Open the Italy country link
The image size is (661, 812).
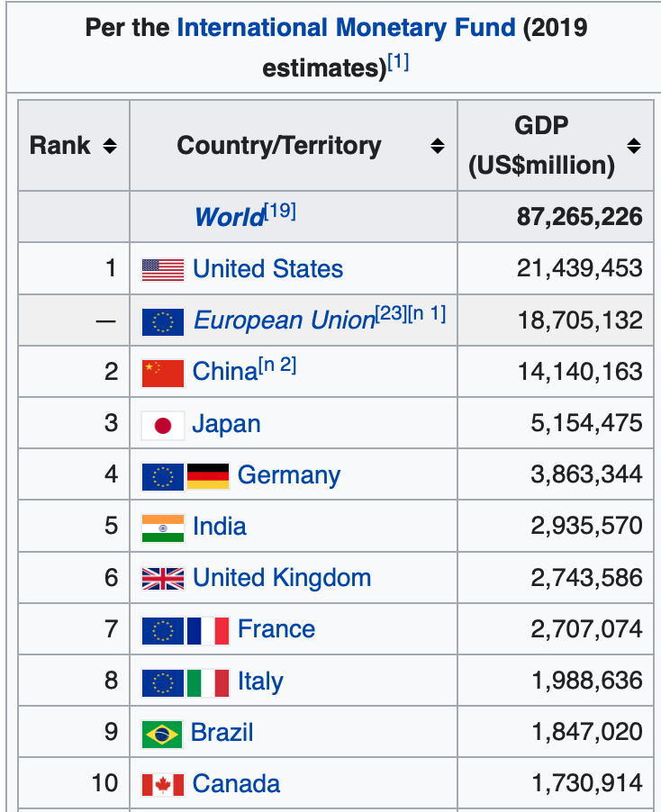260,681
